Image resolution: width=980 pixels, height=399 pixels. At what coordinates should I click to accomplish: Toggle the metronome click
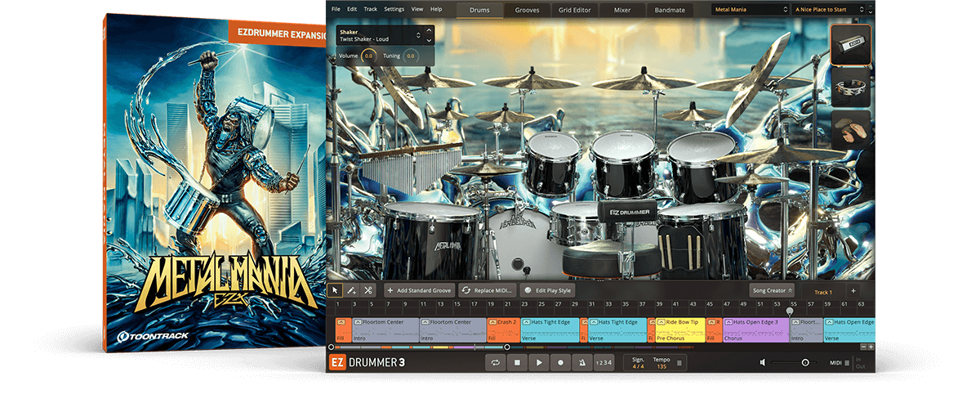point(581,362)
